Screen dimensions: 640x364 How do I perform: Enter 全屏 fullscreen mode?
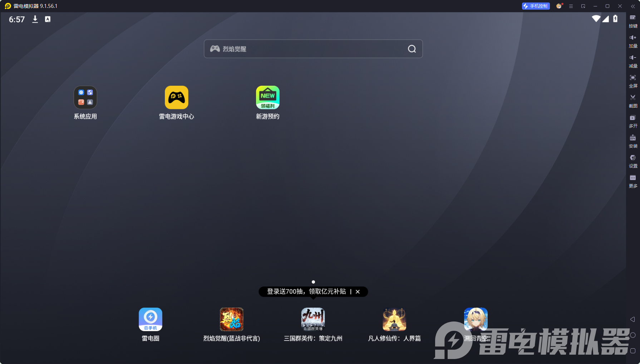coord(633,81)
